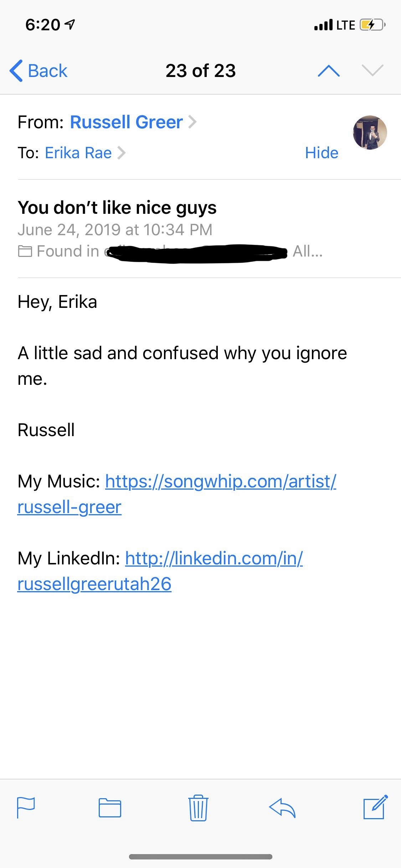Tap the home indicator bar

pos(201,857)
